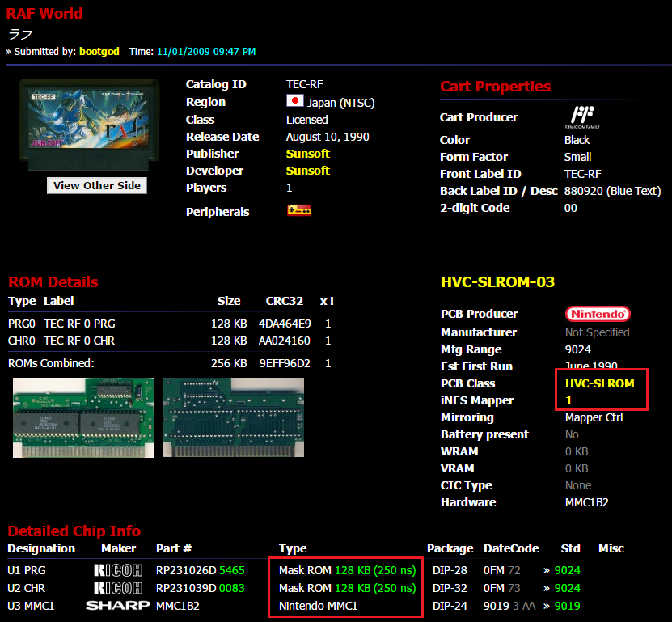
Task: Open the PCB front photo thumbnail
Action: pyautogui.click(x=83, y=417)
